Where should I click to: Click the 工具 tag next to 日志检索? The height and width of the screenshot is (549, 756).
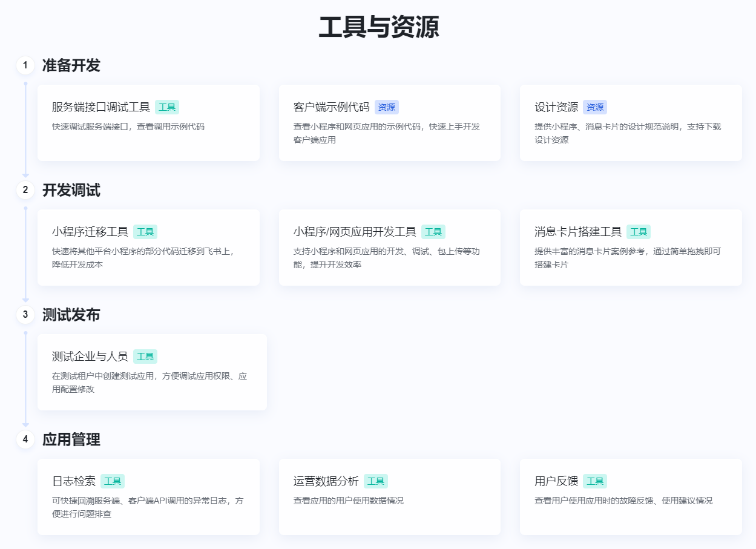(113, 481)
